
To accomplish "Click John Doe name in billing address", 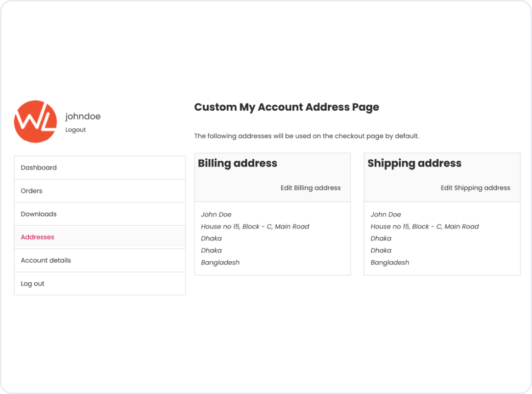I will pos(216,215).
